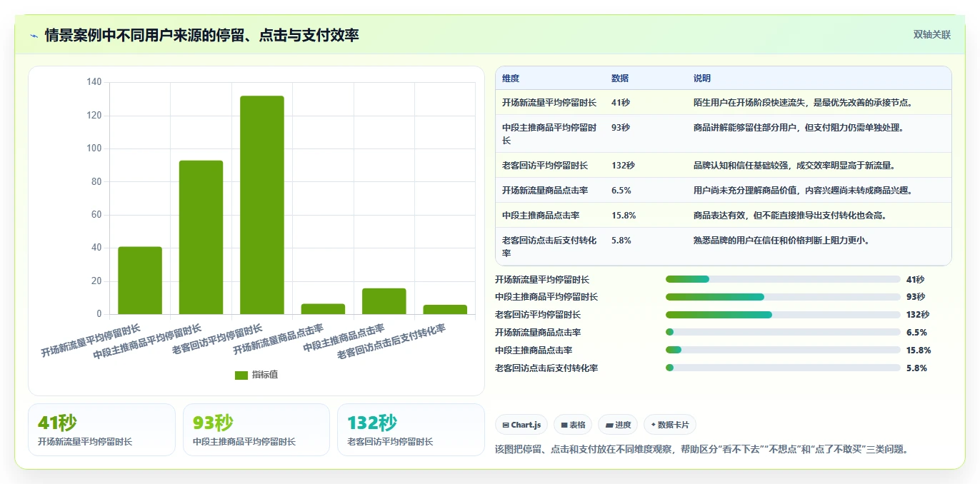
Task: Select the 数据卡片 tag chip
Action: (x=669, y=425)
